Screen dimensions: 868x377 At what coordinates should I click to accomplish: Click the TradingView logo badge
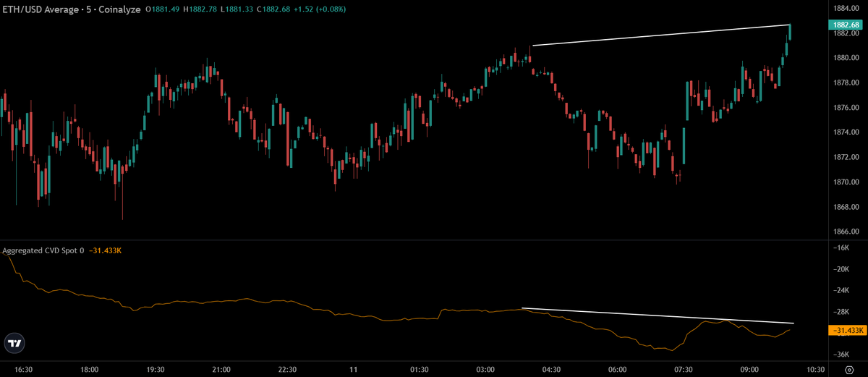[x=14, y=344]
